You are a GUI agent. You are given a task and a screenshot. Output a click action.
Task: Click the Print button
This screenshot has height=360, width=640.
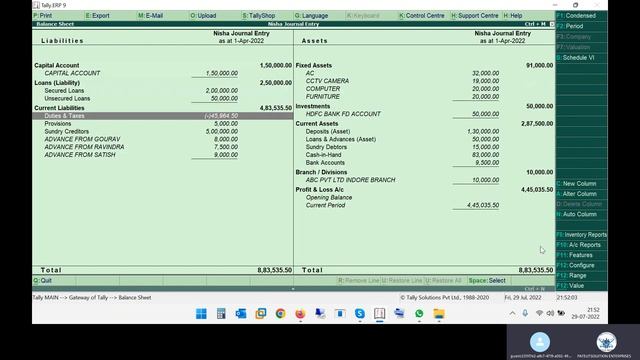click(x=42, y=16)
